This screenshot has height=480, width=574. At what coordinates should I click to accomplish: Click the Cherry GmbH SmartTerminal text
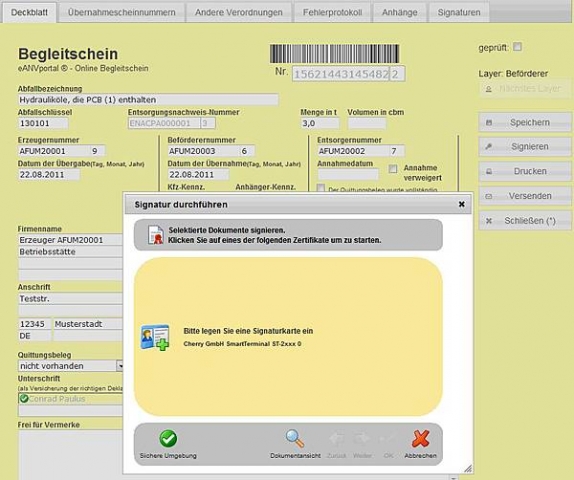242,344
